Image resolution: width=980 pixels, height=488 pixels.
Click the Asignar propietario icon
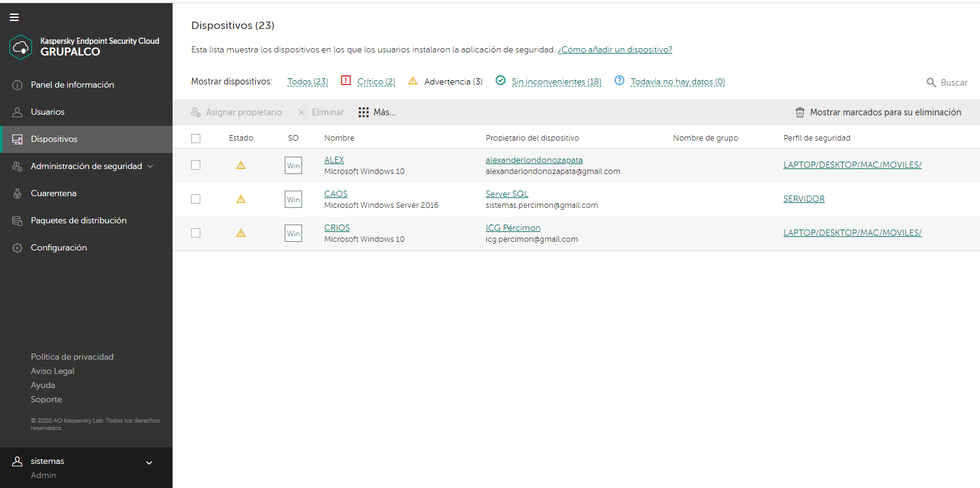pyautogui.click(x=196, y=112)
